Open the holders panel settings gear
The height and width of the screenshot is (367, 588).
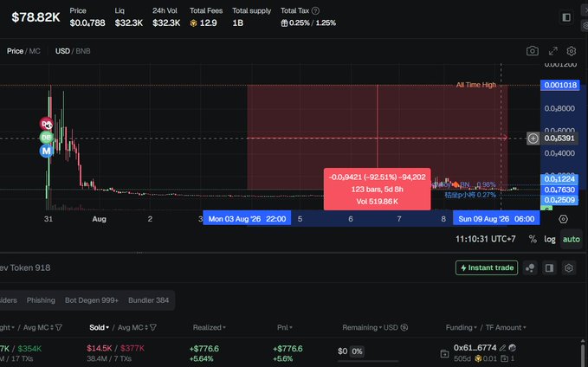pyautogui.click(x=569, y=268)
